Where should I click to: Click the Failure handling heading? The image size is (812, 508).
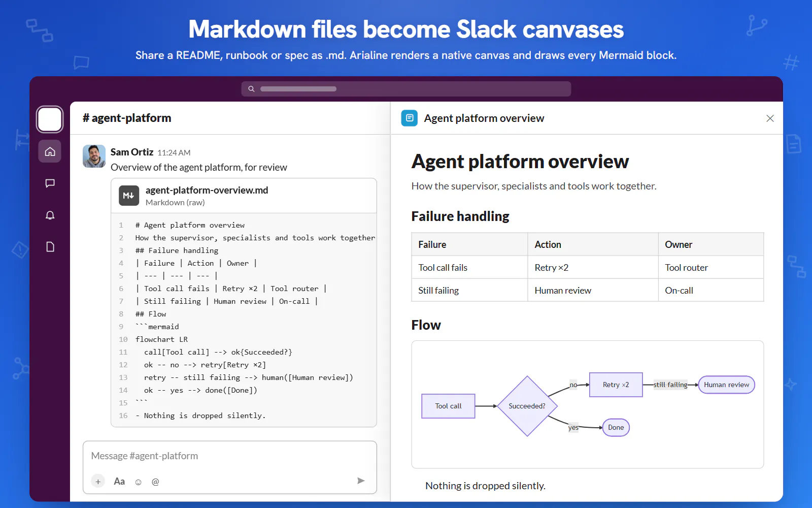(460, 216)
